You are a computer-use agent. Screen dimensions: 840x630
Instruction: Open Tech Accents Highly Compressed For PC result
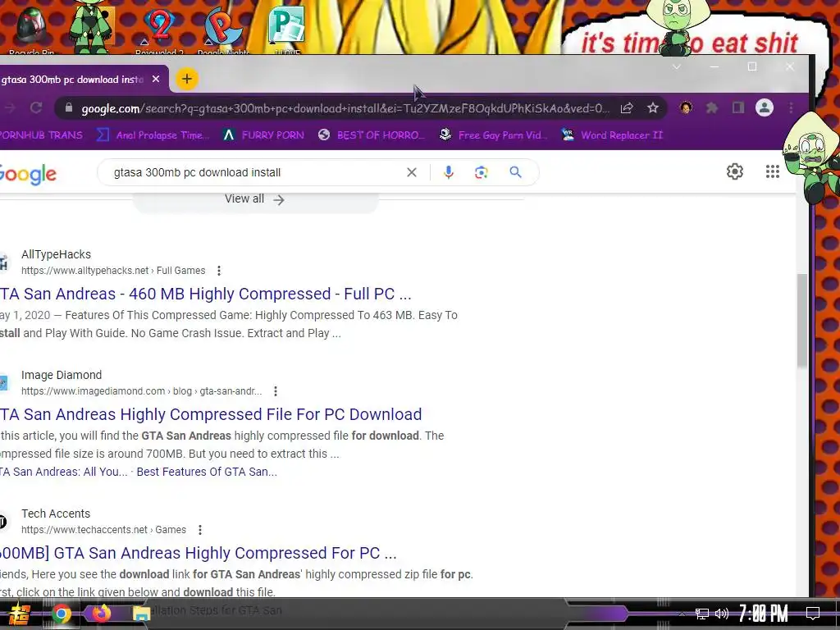199,553
